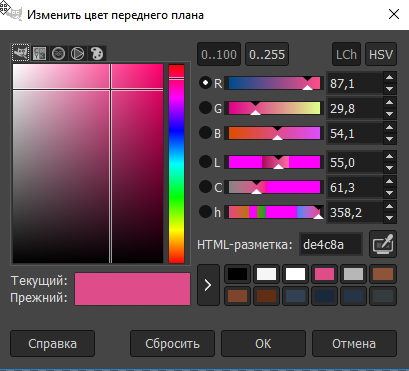This screenshot has width=409, height=371.
Task: Open help with the Справка button
Action: coord(52,343)
